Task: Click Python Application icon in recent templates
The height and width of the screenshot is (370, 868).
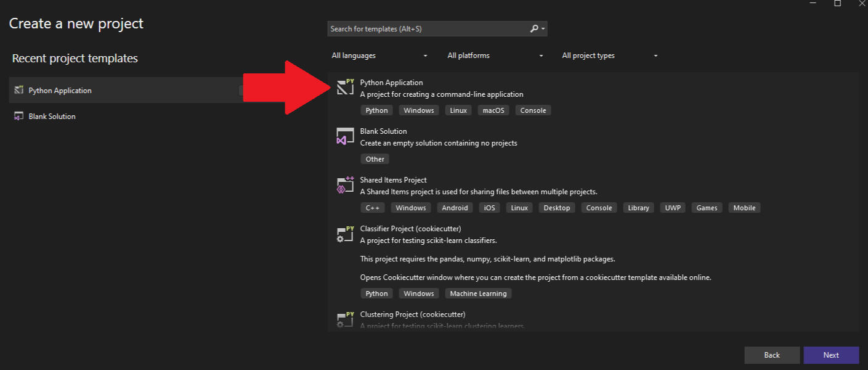Action: point(18,91)
